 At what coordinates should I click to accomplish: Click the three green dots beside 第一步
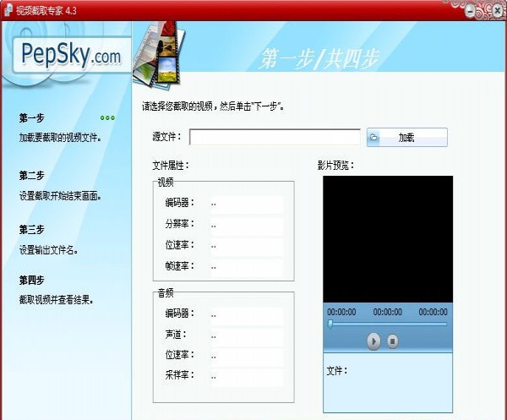tap(108, 118)
